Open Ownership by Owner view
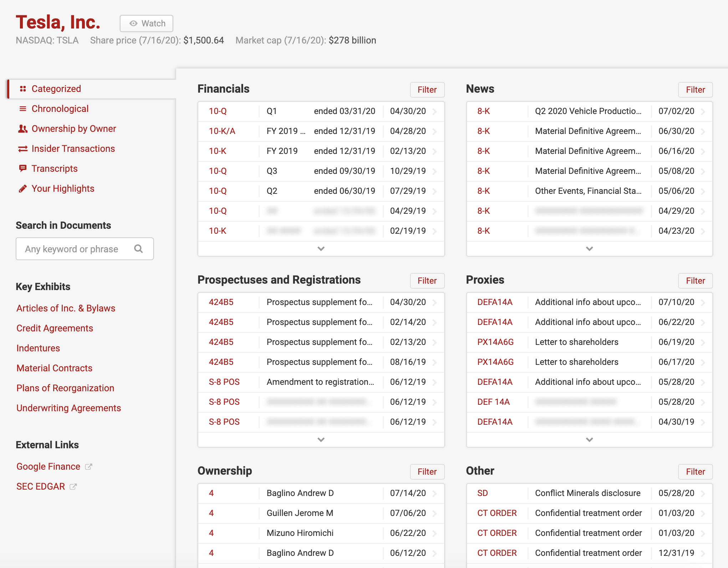The image size is (728, 568). (74, 129)
